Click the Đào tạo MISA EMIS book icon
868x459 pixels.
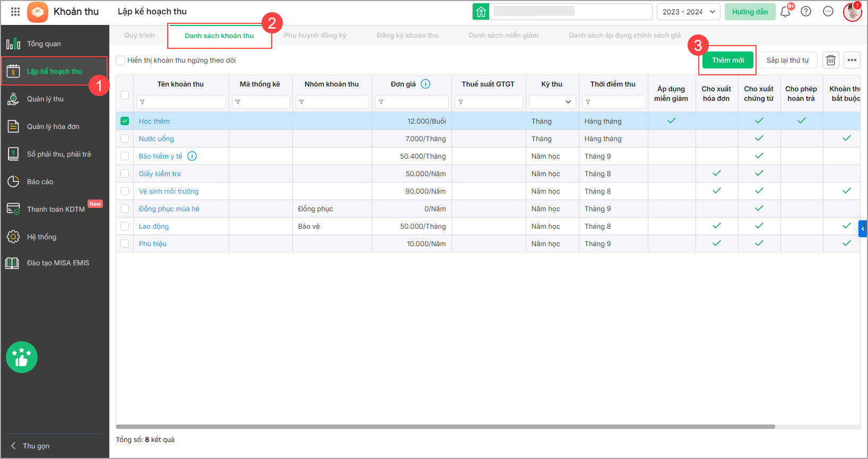[x=12, y=263]
